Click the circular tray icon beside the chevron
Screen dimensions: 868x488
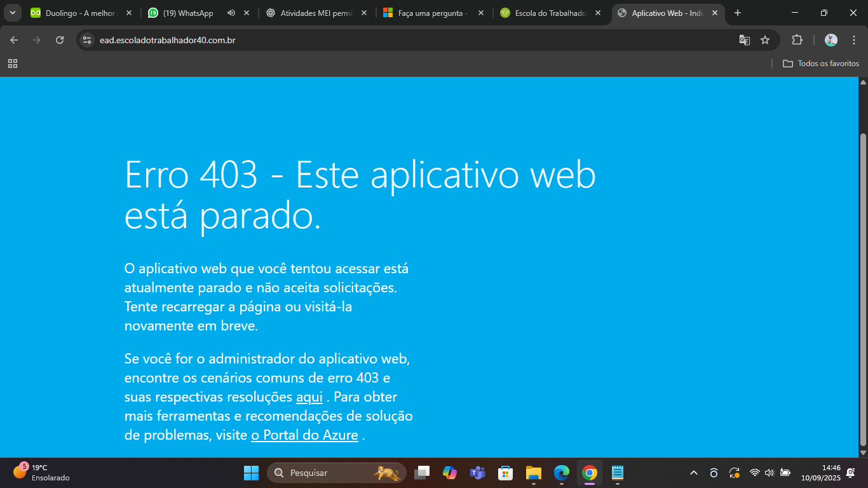tap(714, 473)
